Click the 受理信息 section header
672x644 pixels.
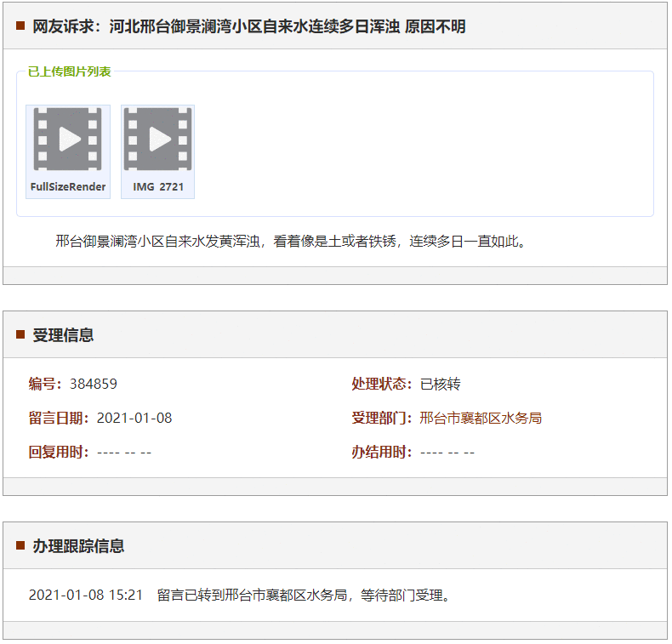[63, 334]
